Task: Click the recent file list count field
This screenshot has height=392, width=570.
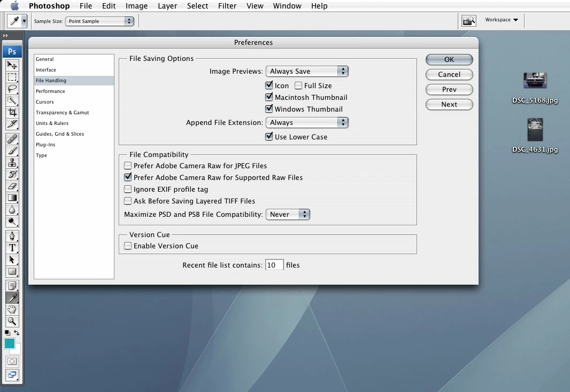Action: point(274,265)
